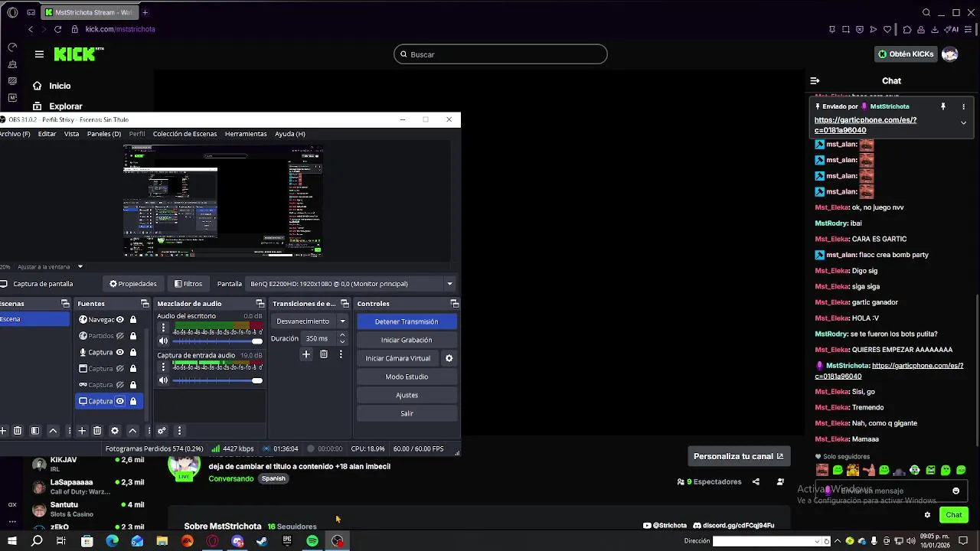Open browser downloads icon
Viewport: 980px width, 551px height.
(935, 29)
